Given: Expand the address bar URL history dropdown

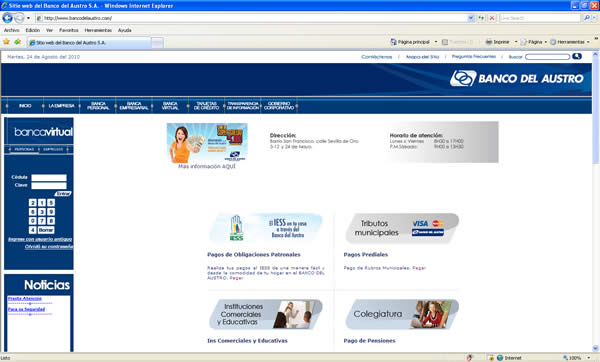Looking at the screenshot, I should (x=471, y=18).
